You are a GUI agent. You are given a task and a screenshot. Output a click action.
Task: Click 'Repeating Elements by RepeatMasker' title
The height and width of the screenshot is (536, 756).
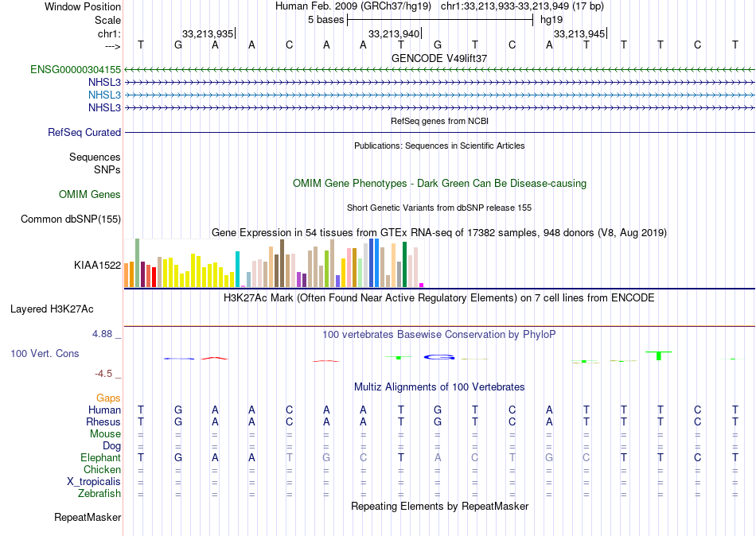(x=439, y=506)
